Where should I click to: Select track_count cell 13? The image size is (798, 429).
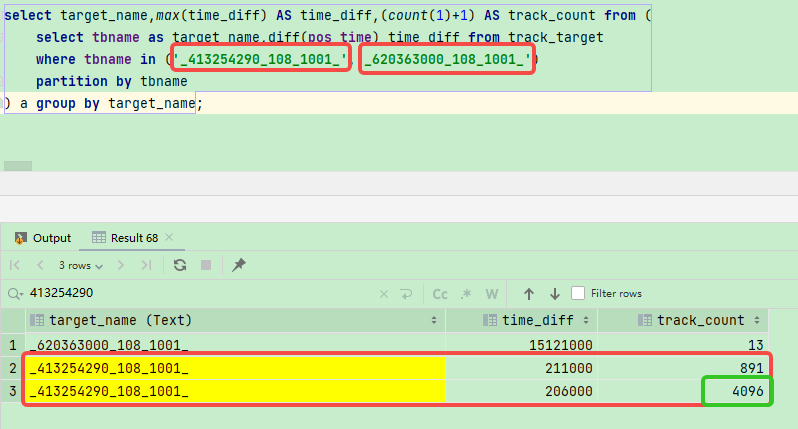tap(683, 345)
